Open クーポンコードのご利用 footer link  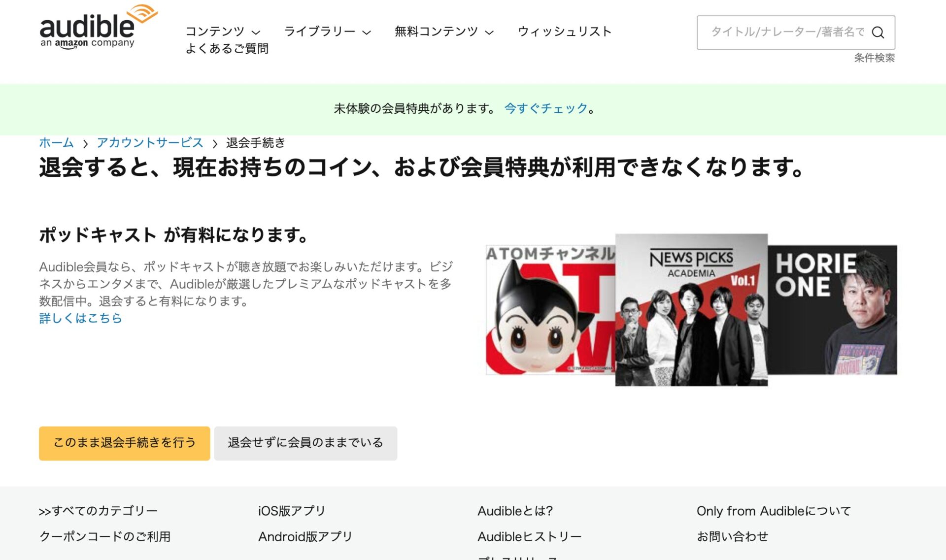tap(105, 536)
